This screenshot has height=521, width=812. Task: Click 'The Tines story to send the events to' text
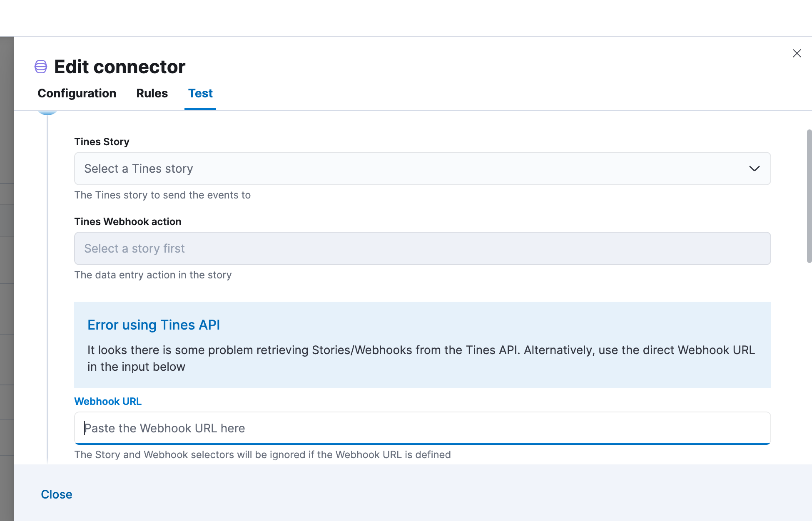(x=162, y=195)
